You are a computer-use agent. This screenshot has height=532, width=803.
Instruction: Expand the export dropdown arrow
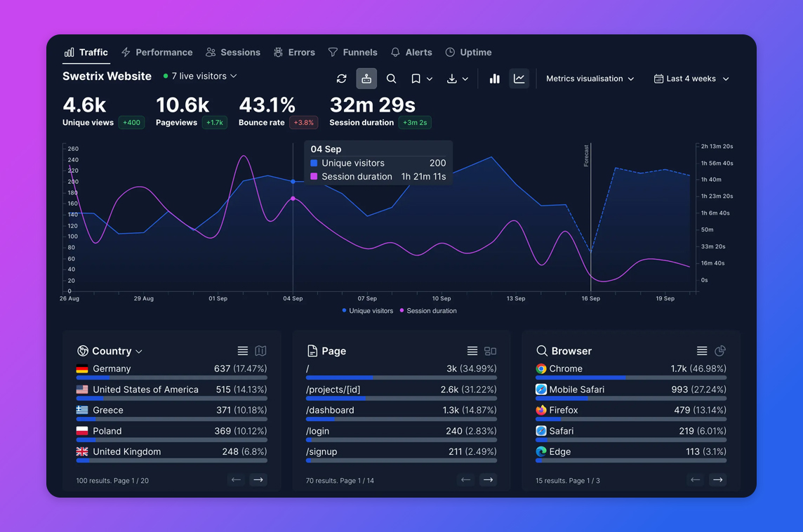465,79
